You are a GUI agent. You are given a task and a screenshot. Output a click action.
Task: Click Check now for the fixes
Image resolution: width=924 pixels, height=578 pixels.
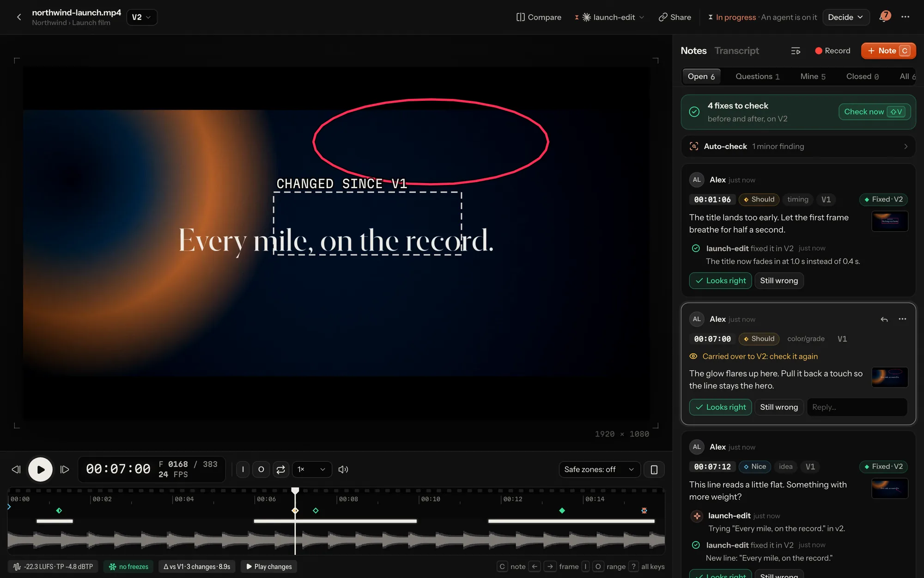875,112
